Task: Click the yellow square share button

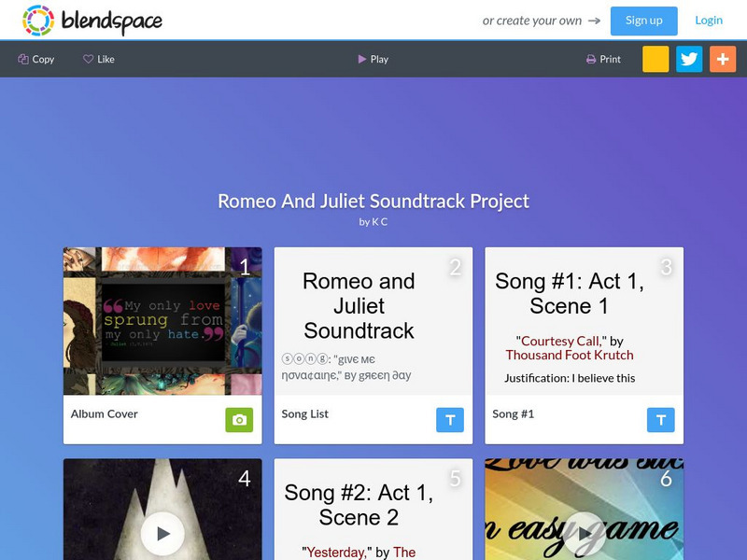Action: click(655, 59)
